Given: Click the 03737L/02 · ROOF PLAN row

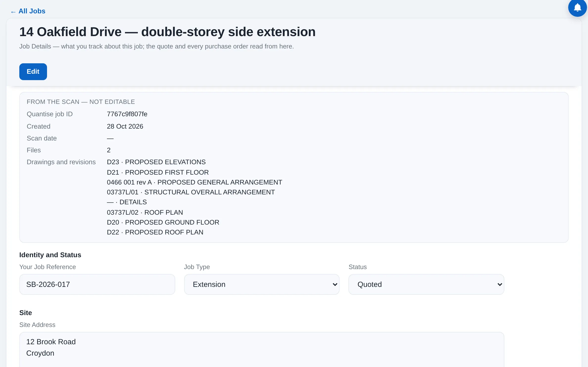Looking at the screenshot, I should tap(145, 212).
